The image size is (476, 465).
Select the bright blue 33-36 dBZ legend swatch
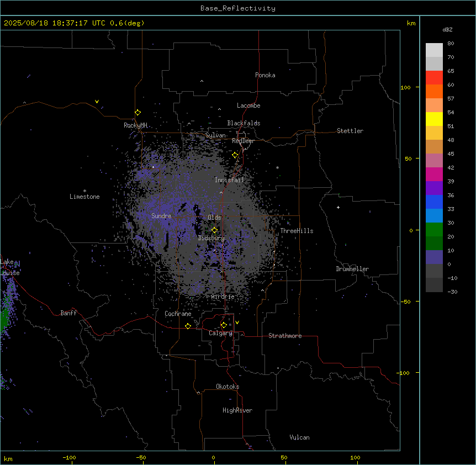click(x=434, y=202)
